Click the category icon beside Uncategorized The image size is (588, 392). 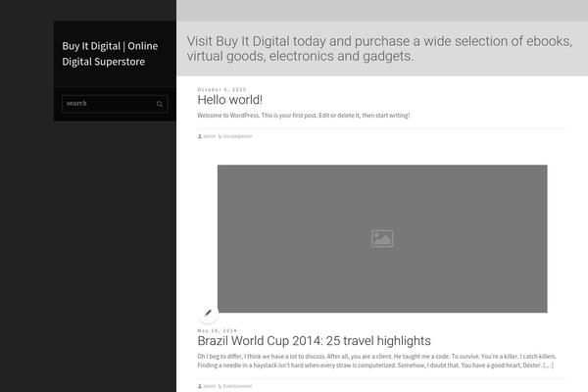click(220, 136)
